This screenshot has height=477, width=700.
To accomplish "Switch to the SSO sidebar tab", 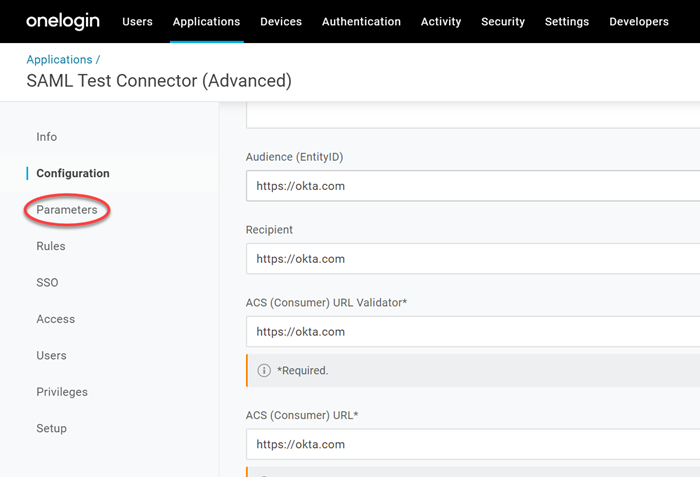I will (x=47, y=283).
